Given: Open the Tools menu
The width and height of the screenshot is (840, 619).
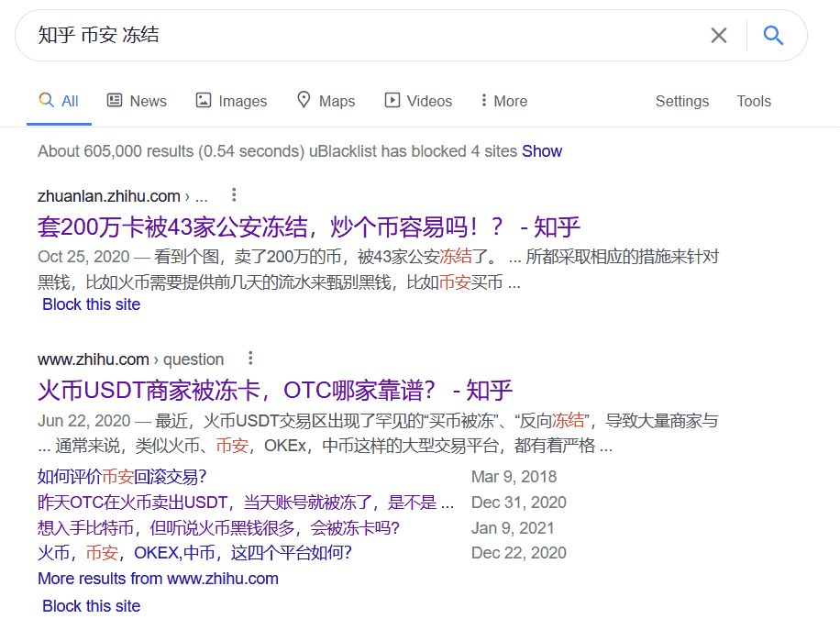Looking at the screenshot, I should pyautogui.click(x=754, y=101).
